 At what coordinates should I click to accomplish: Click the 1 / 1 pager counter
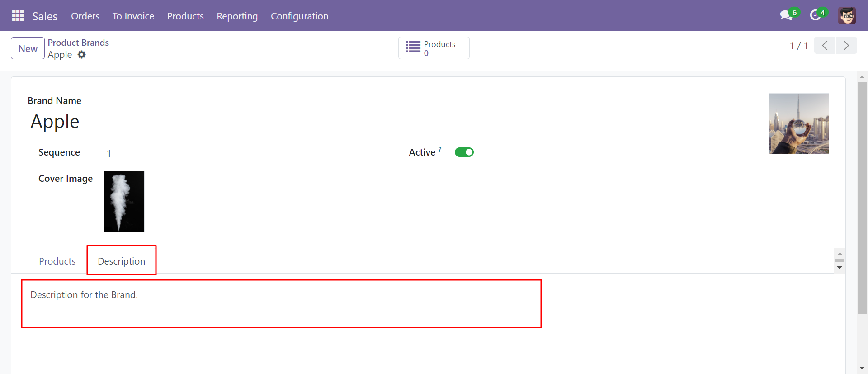point(799,46)
